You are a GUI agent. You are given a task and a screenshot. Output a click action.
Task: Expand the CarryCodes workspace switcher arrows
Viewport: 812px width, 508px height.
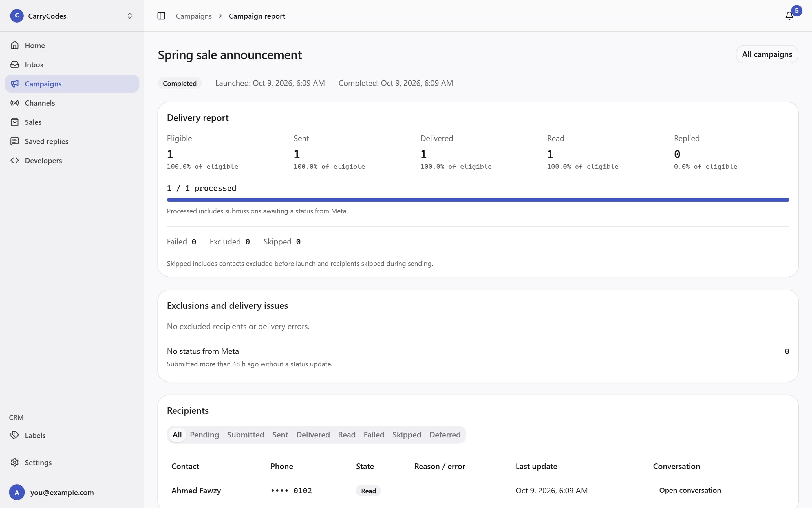click(129, 16)
